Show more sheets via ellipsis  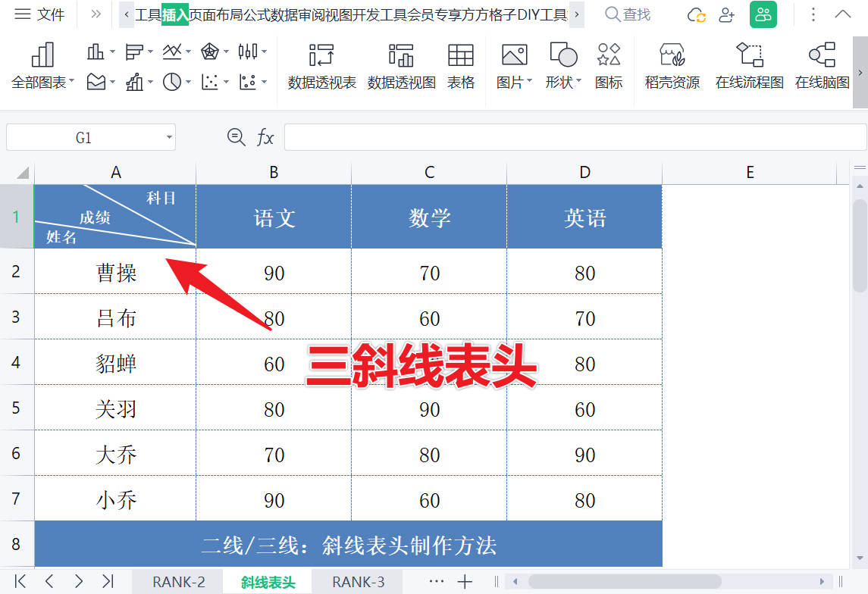[x=436, y=581]
